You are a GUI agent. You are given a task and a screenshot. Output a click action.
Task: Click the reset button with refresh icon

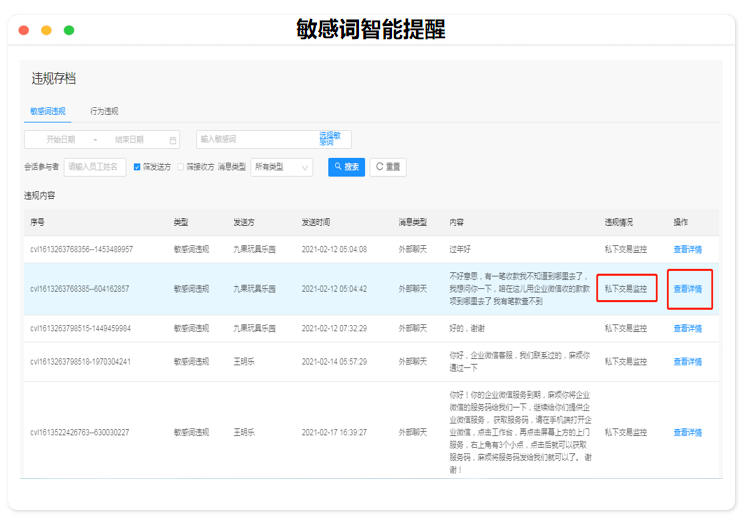388,167
